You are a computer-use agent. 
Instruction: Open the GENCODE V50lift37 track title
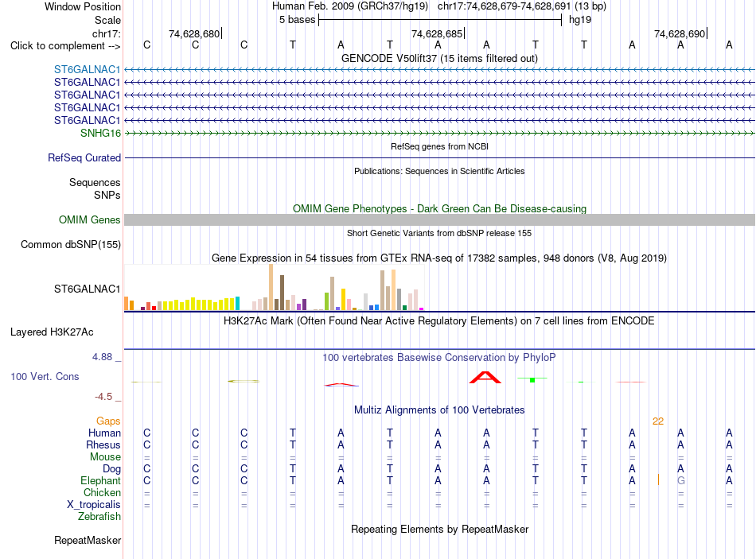click(x=439, y=58)
